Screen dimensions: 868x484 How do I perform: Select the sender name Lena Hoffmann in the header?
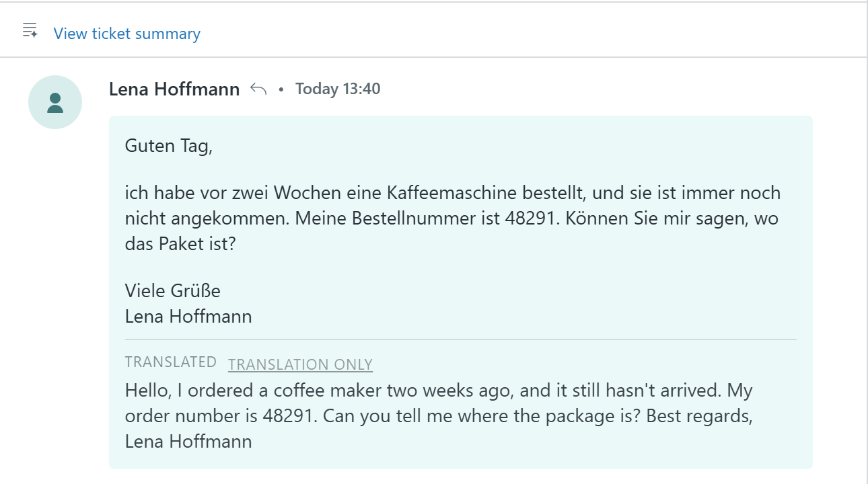click(x=174, y=89)
